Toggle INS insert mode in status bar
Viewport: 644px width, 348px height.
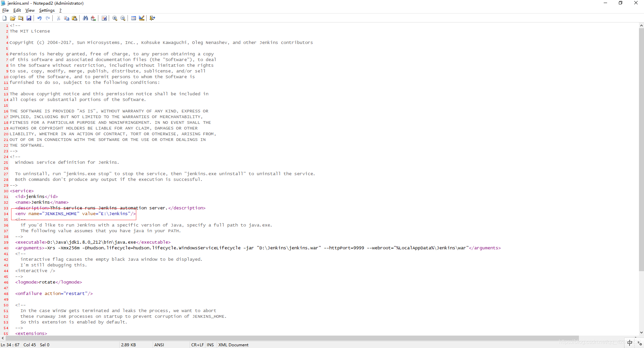click(x=210, y=345)
